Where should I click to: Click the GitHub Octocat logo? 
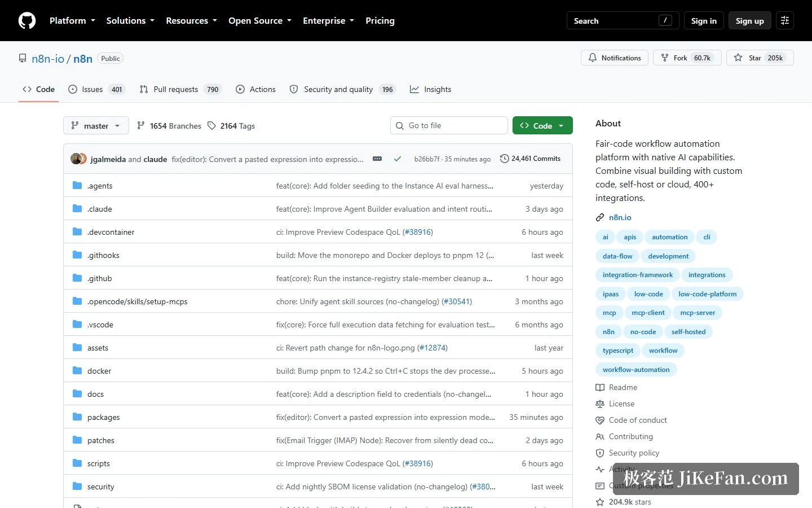[27, 20]
